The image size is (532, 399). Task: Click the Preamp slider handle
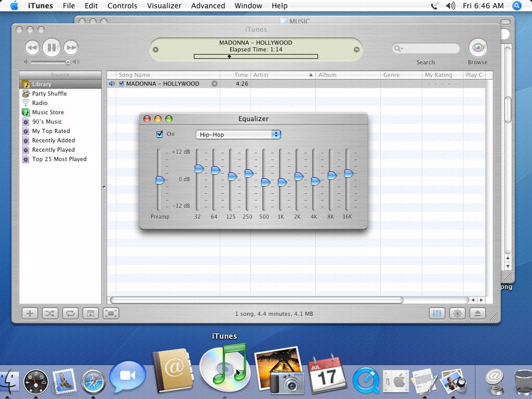tap(160, 180)
